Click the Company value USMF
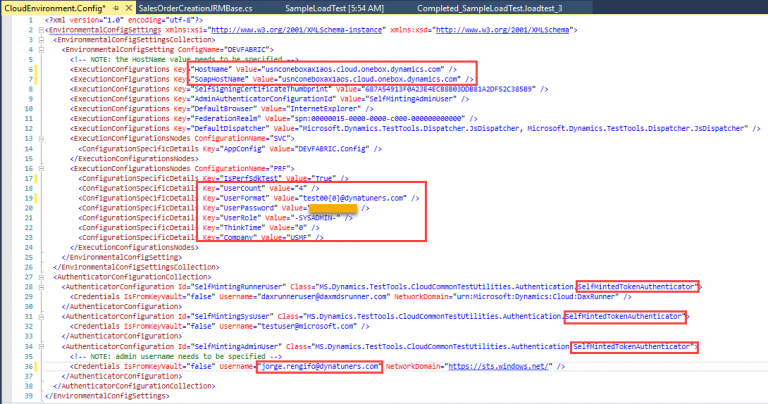This screenshot has width=768, height=404. pyautogui.click(x=299, y=238)
